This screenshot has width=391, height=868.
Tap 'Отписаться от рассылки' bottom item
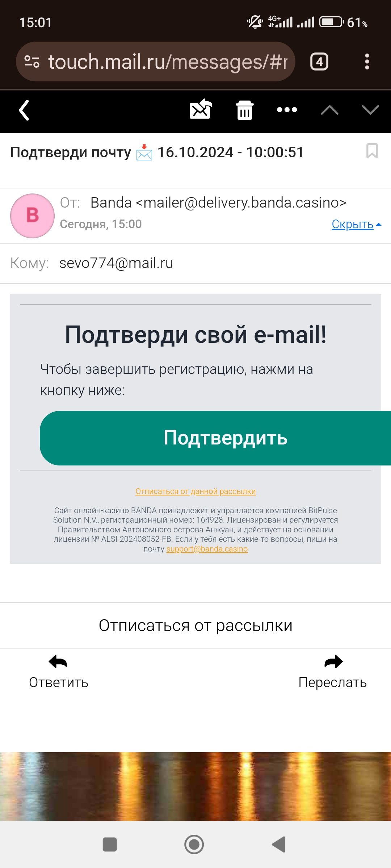click(x=195, y=626)
